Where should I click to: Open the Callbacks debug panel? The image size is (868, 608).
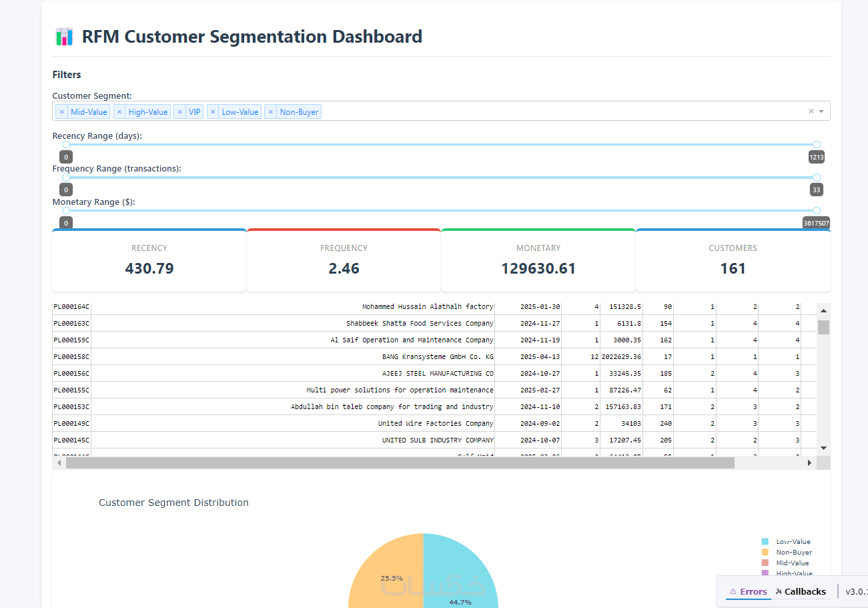point(801,591)
